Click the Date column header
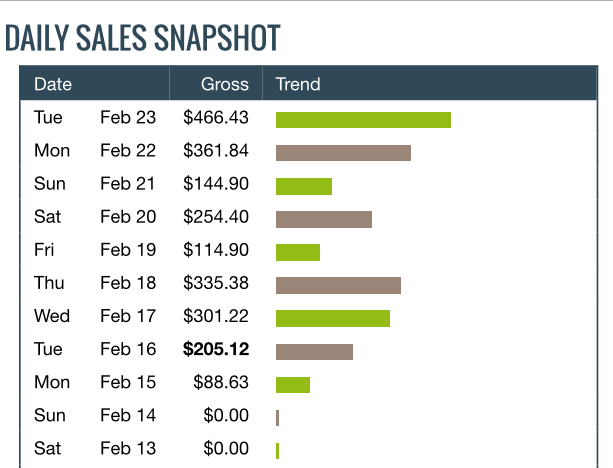 [52, 84]
